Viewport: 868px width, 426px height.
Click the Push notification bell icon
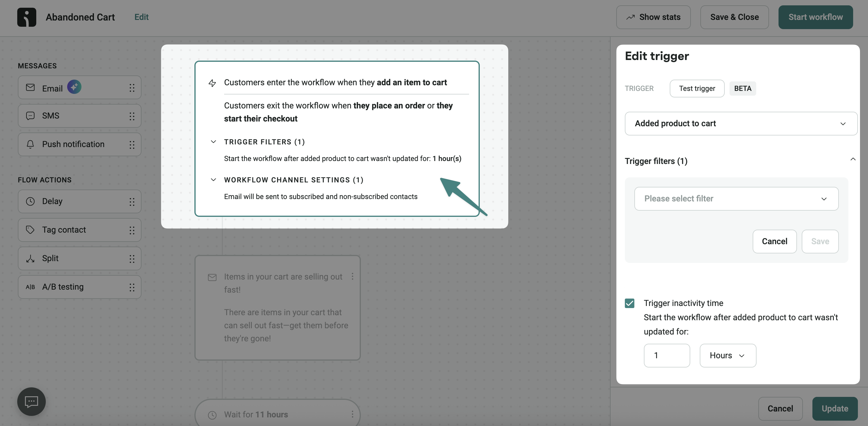click(x=30, y=144)
